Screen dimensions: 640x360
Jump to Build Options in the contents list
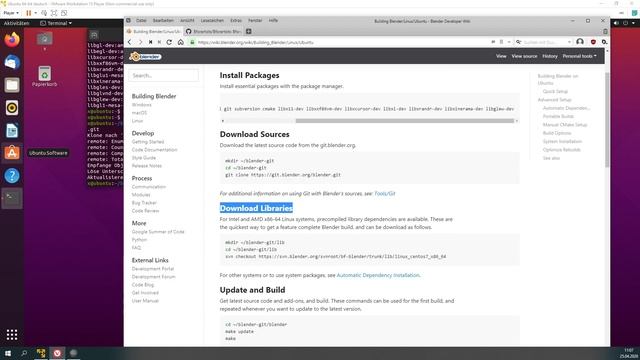pyautogui.click(x=557, y=133)
